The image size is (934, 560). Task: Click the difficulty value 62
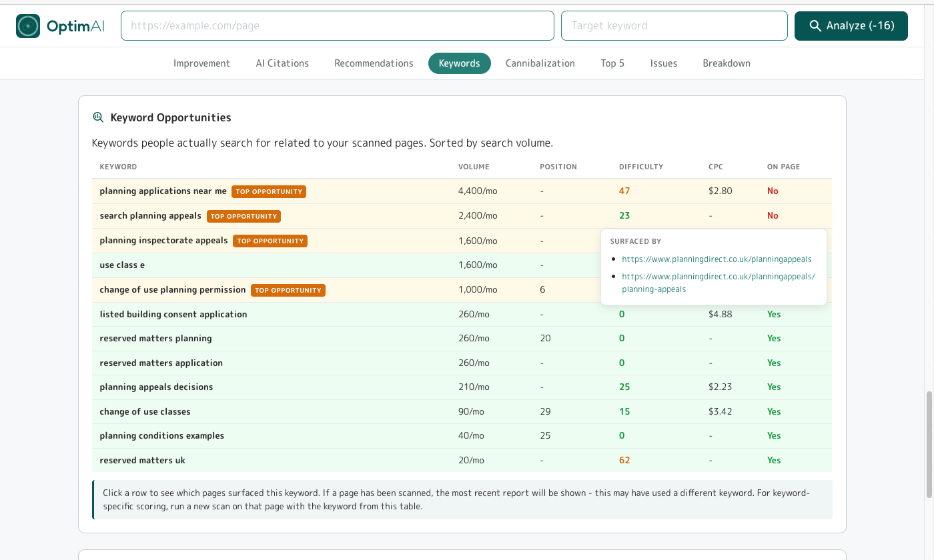tap(624, 461)
